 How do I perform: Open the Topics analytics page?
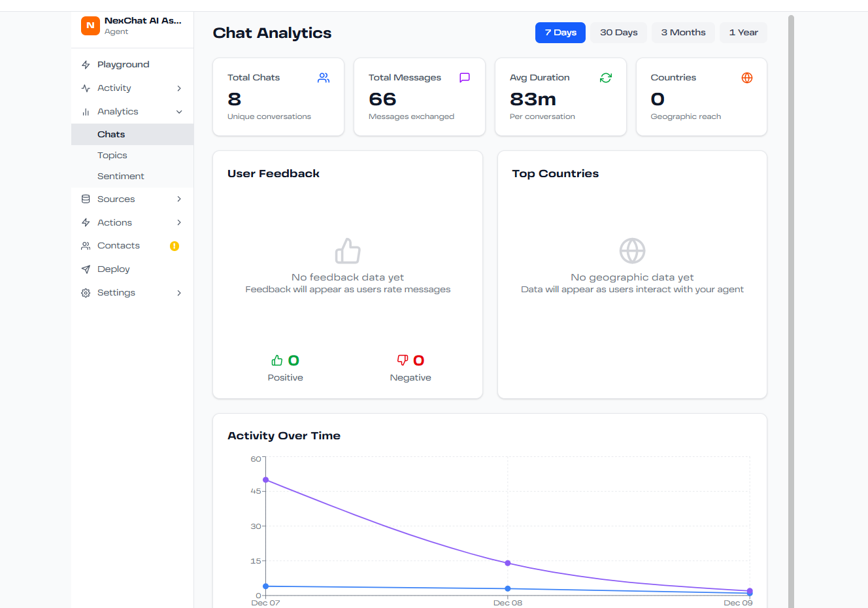[112, 156]
